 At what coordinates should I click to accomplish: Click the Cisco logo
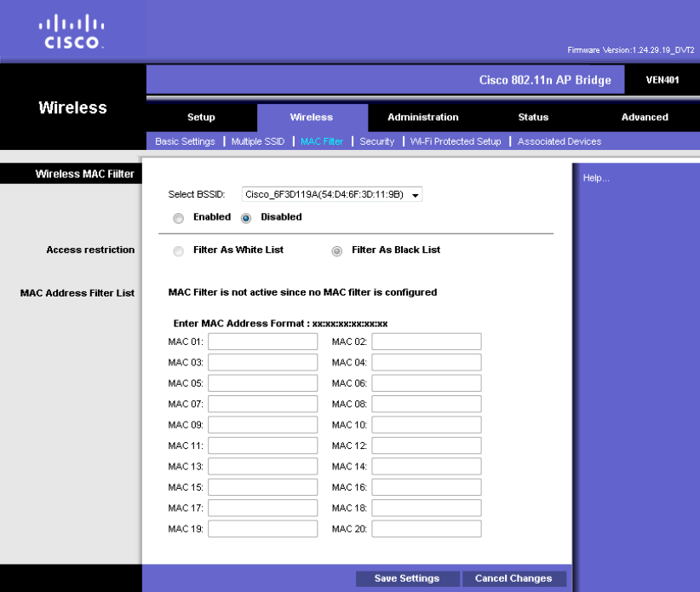(x=72, y=32)
